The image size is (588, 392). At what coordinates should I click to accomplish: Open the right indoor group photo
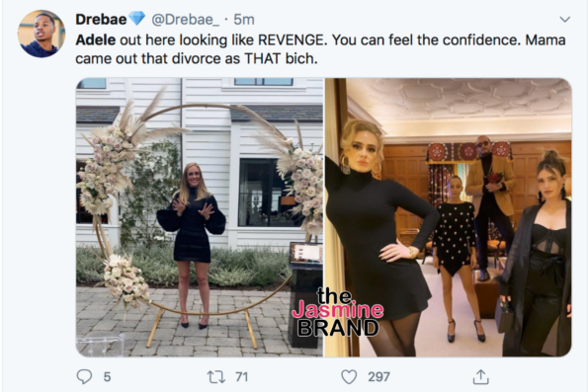[448, 217]
